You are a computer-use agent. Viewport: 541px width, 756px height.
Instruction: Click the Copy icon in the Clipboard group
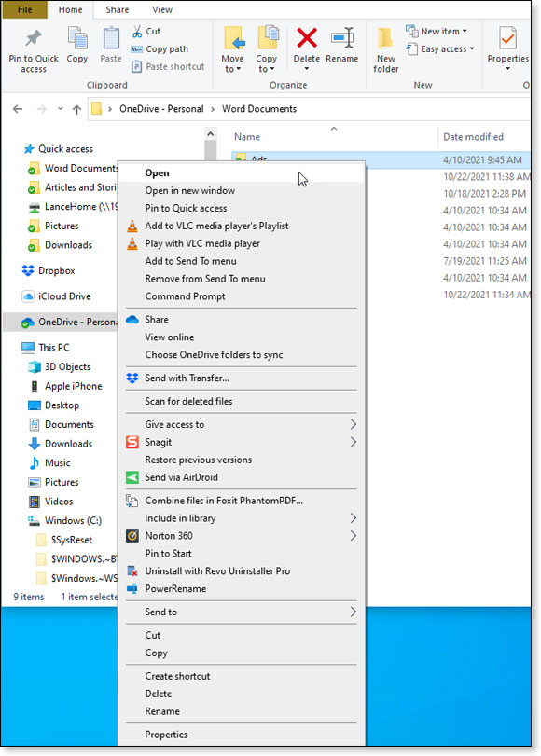coord(77,38)
